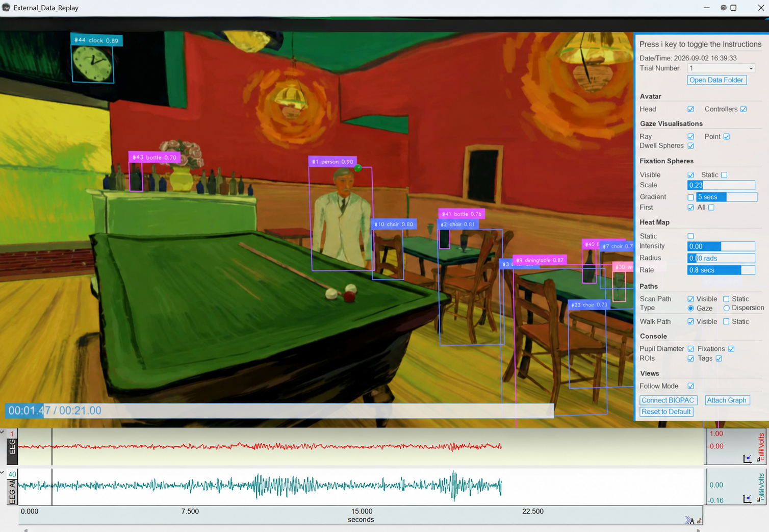769x532 pixels.
Task: Click the horizontal autoscale icon on the time axis
Action: tap(689, 520)
